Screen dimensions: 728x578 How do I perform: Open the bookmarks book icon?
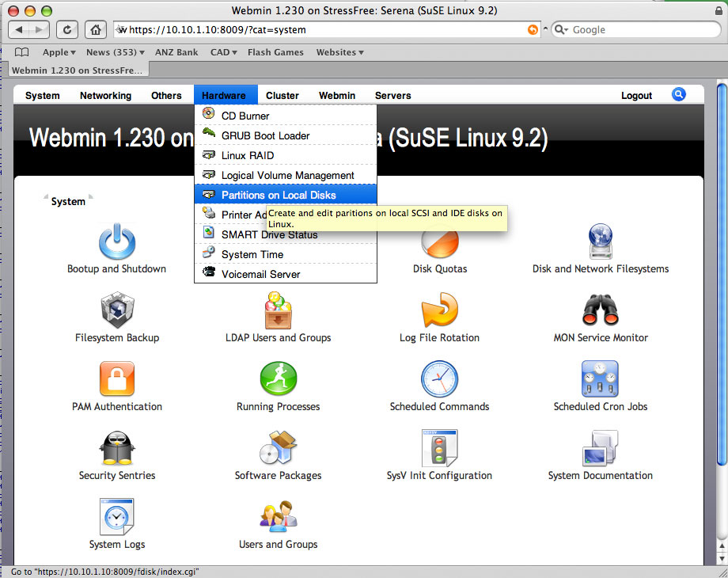(22, 52)
